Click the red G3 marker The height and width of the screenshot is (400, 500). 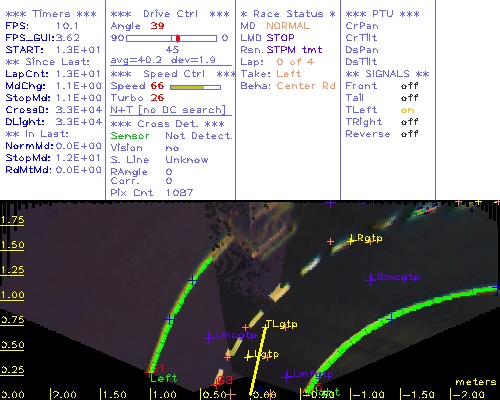pos(225,380)
